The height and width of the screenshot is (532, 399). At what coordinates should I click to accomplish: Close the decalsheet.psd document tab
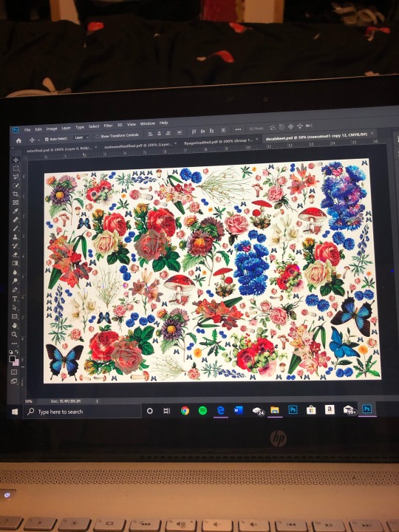(372, 134)
